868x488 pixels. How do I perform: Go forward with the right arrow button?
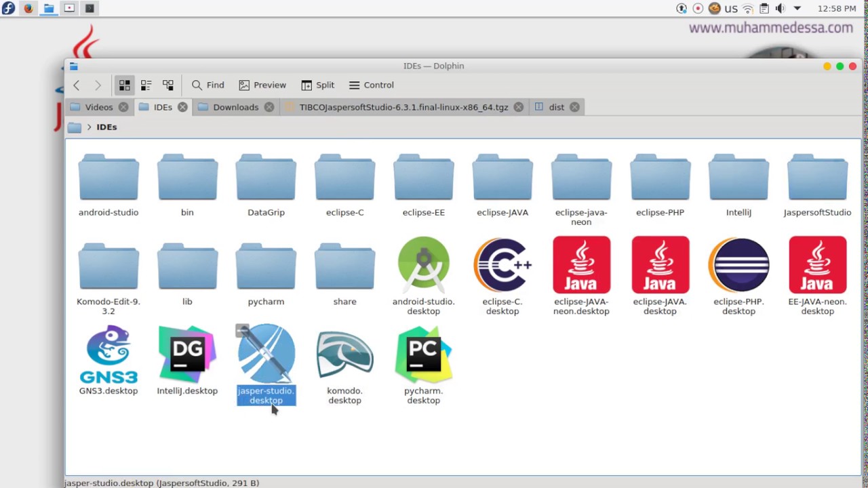(98, 85)
